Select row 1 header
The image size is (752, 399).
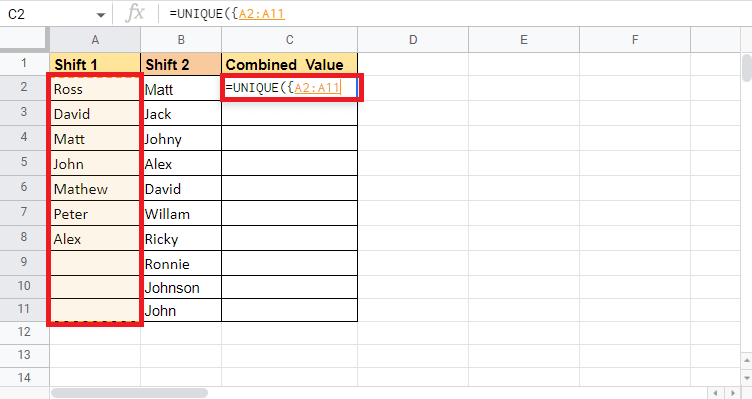[x=24, y=63]
